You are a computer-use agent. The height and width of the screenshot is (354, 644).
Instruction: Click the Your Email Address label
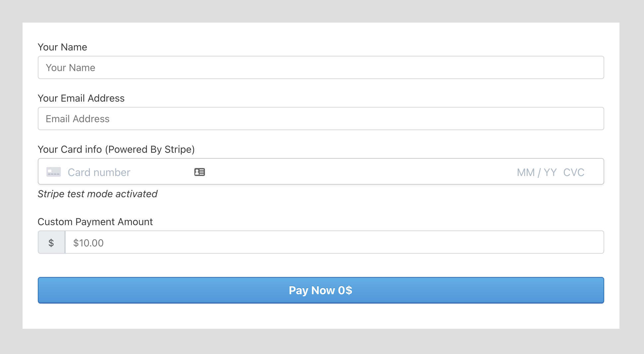click(x=81, y=98)
